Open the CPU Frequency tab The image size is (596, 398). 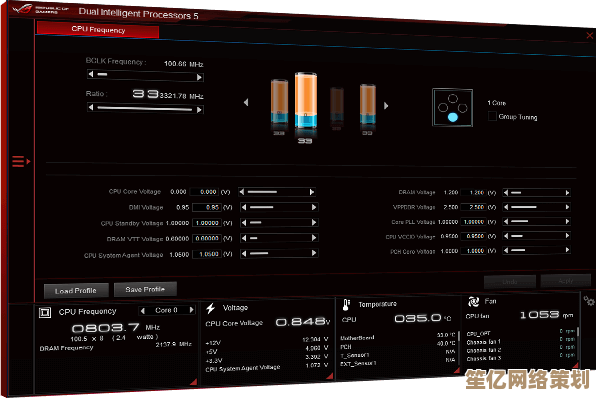[x=98, y=30]
